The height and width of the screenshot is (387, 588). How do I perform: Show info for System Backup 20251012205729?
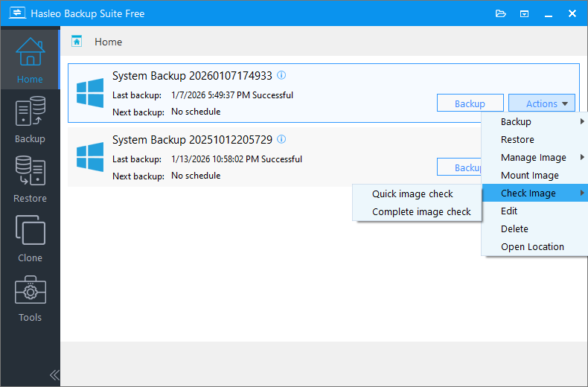pos(281,139)
